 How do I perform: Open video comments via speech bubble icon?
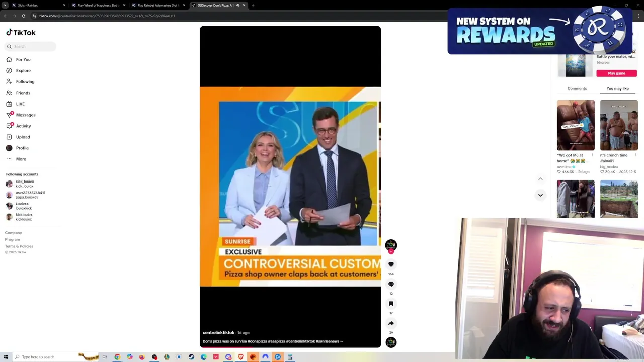tap(391, 284)
